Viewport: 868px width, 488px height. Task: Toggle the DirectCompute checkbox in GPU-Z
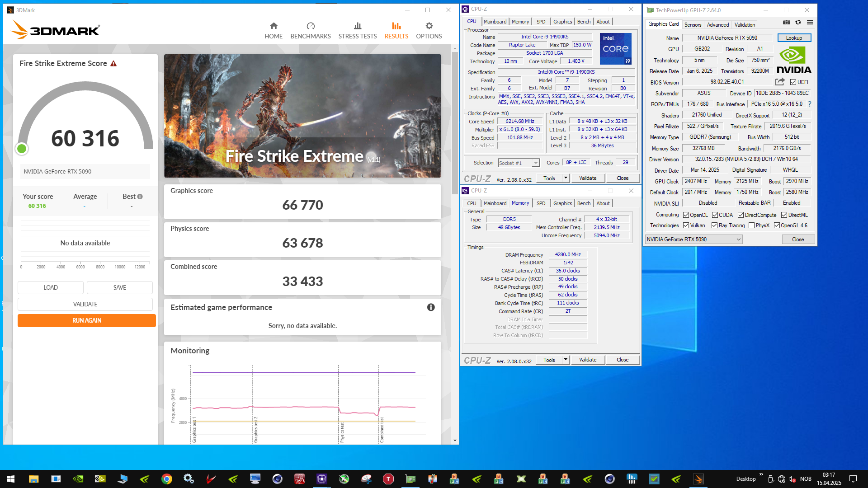coord(741,215)
